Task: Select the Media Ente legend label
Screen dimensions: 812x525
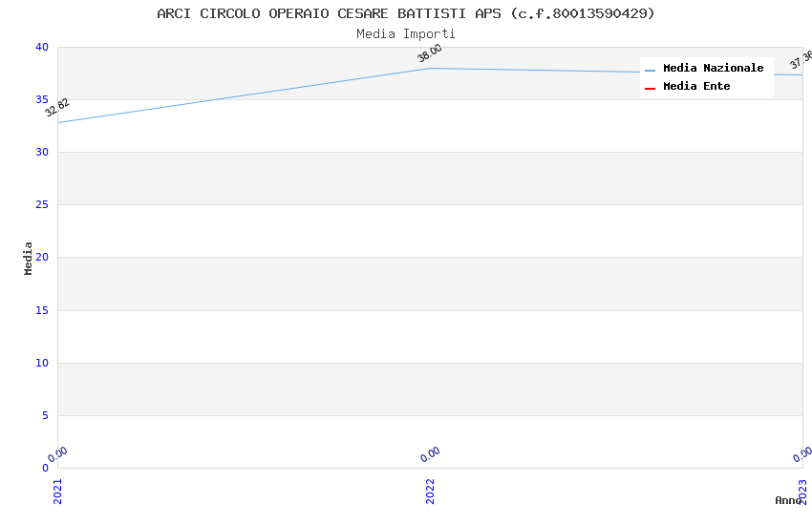Action: click(x=696, y=87)
